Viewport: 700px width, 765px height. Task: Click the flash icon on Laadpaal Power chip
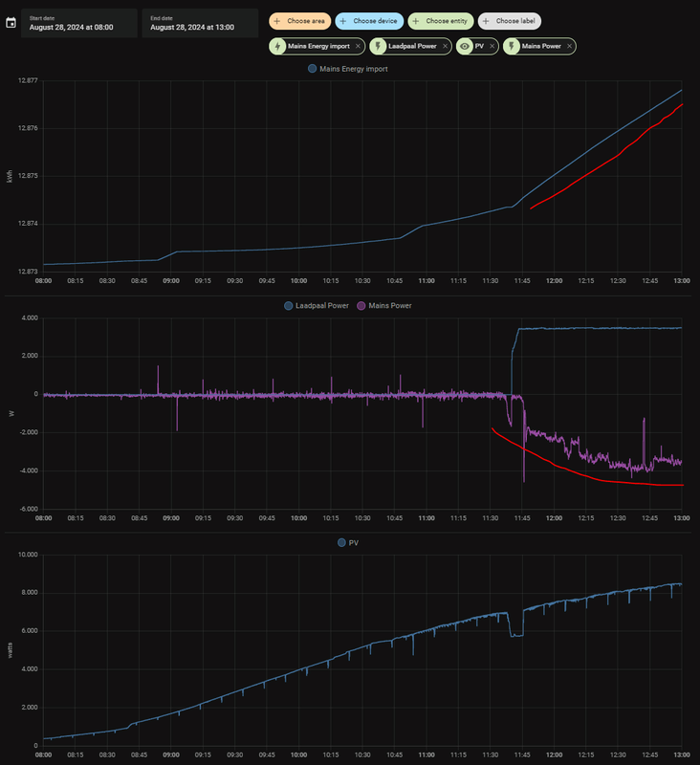coord(378,46)
